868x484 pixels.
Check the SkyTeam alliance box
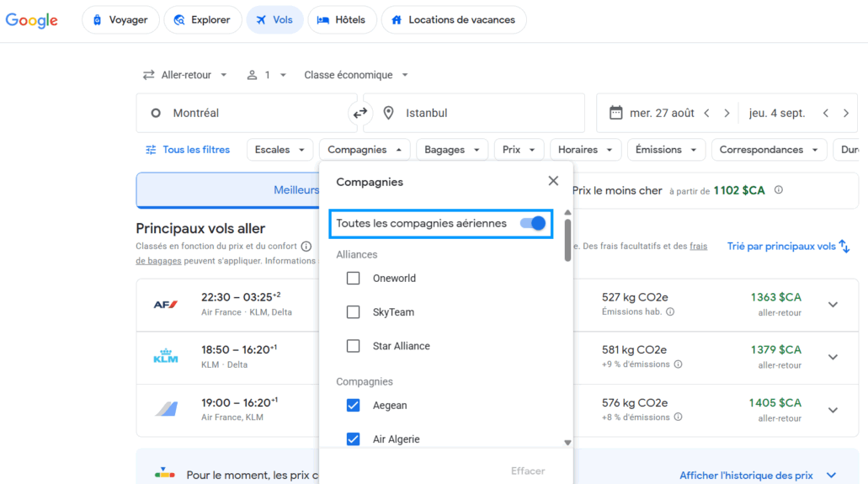pyautogui.click(x=354, y=311)
